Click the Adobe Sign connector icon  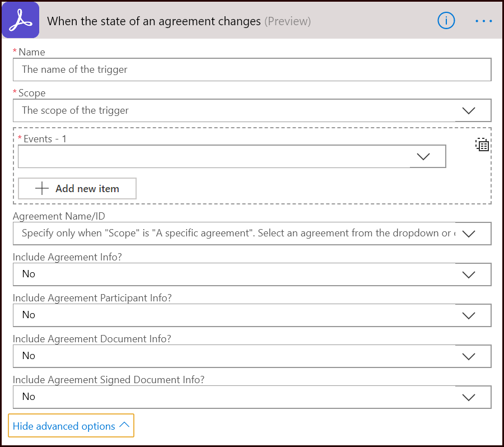[21, 21]
